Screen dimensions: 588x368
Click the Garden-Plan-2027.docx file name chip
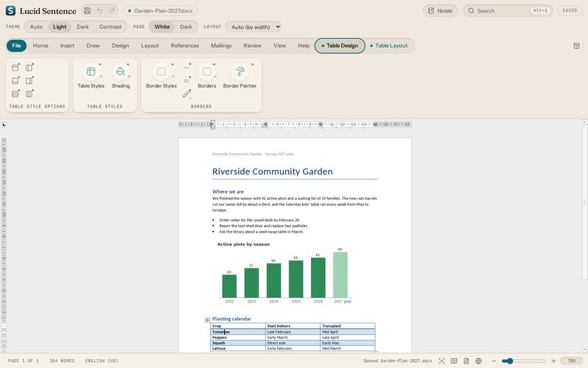[160, 10]
